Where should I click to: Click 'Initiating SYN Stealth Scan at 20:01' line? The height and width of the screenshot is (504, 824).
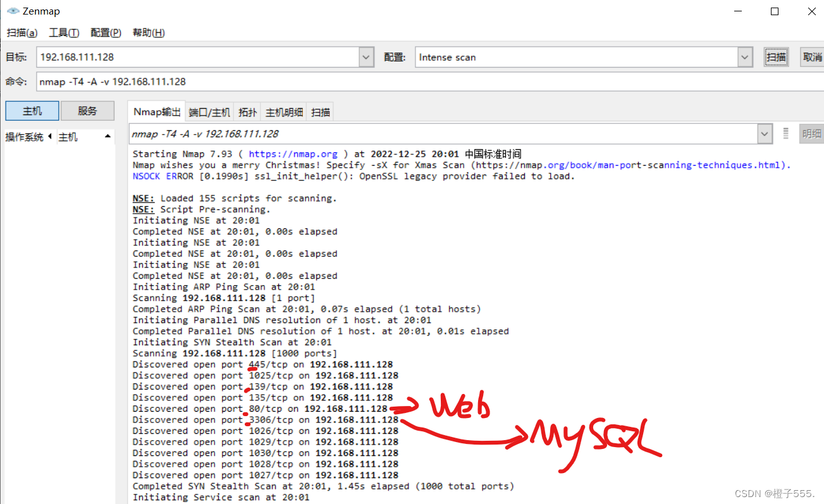pos(232,342)
